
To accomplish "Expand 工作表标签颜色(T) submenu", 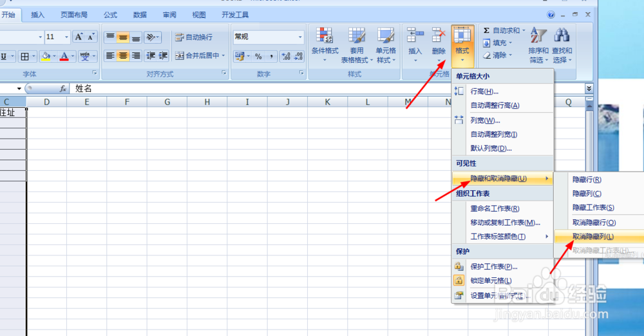I will click(x=503, y=237).
